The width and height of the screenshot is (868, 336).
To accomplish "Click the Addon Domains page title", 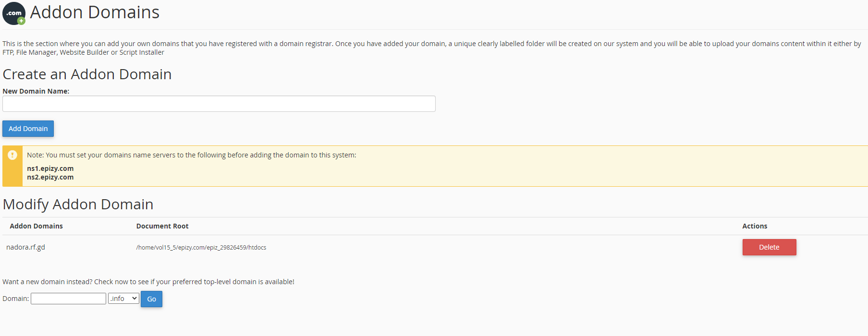I will click(95, 12).
